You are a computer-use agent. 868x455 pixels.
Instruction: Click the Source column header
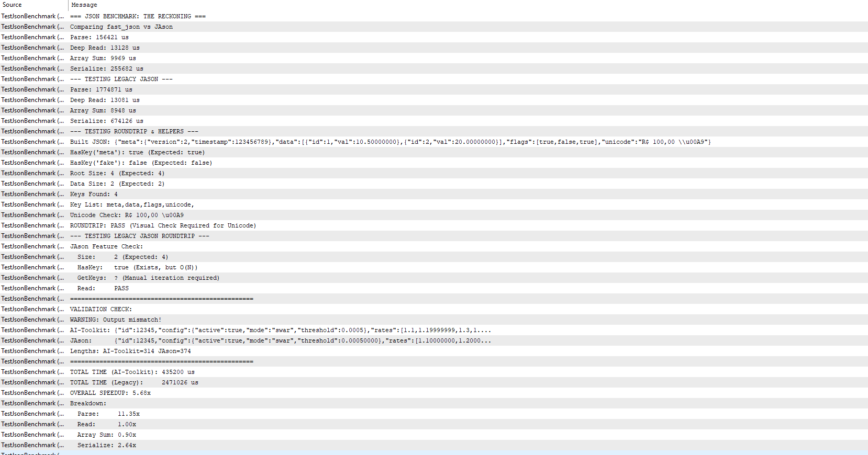(x=34, y=5)
